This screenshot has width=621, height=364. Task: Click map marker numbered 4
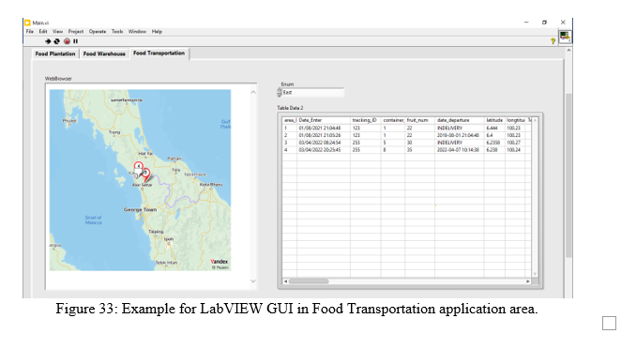tap(138, 166)
